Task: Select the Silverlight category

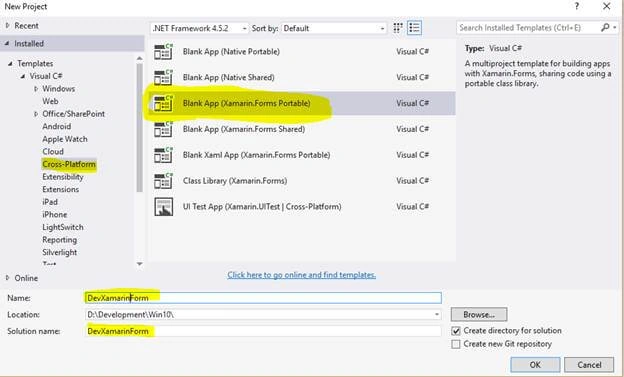Action: coord(59,252)
